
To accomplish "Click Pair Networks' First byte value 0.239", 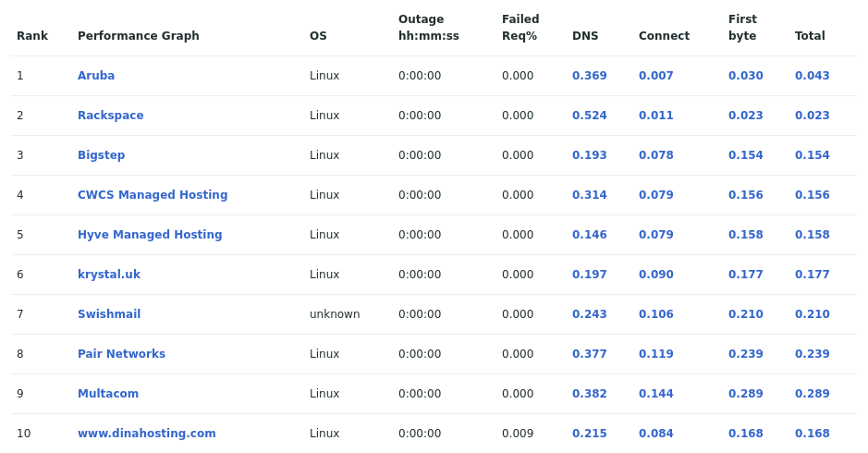I will 745,354.
